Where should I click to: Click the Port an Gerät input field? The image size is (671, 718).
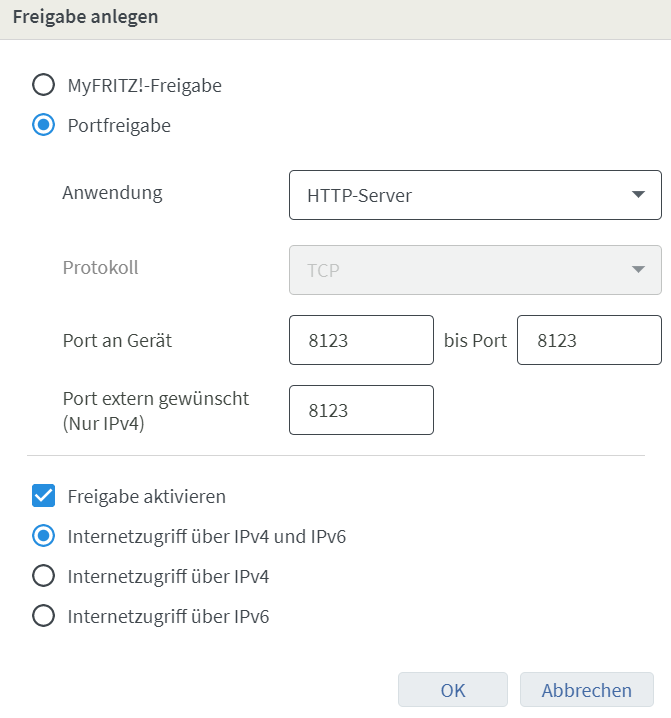[x=361, y=340]
